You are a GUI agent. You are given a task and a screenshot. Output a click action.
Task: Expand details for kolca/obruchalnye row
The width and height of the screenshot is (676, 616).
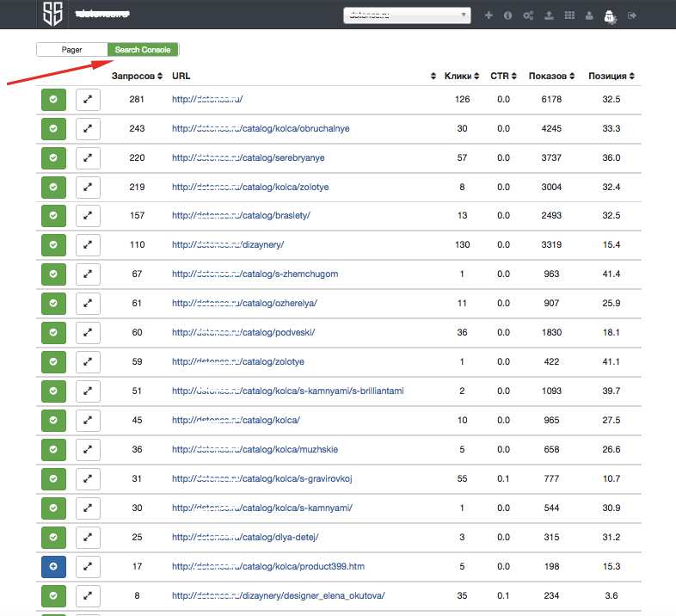click(x=88, y=129)
